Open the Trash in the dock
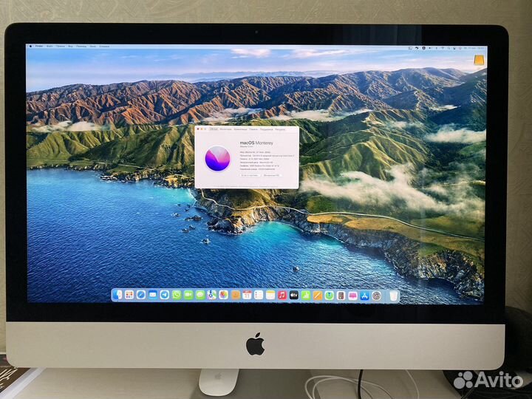Viewport: 532px width, 399px height. pos(394,296)
